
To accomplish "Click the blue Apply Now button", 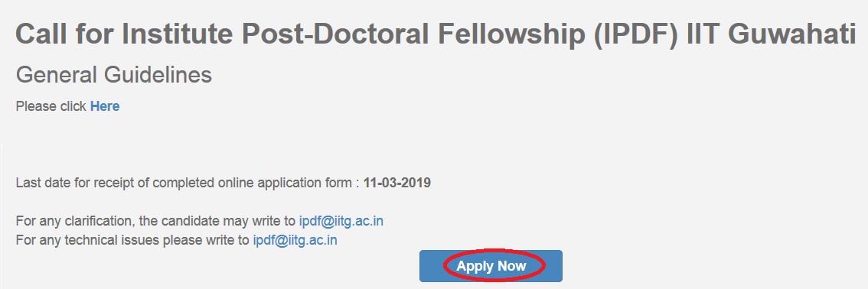I will click(491, 266).
